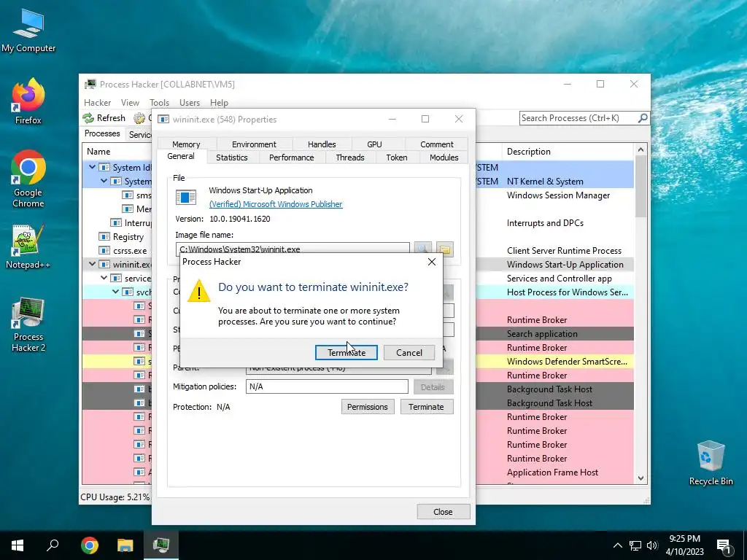This screenshot has height=560, width=747.
Task: Click the Refresh toolbar button
Action: pos(104,117)
